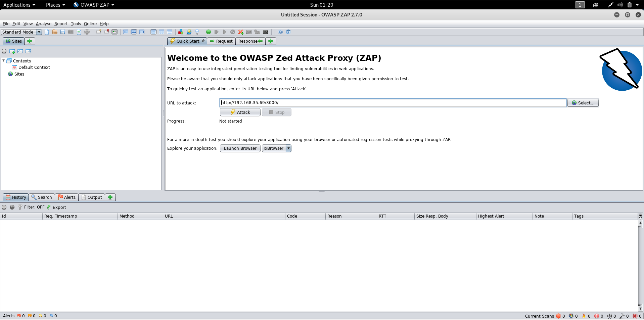This screenshot has width=644, height=320.
Task: Click the History scrollbar down arrow
Action: 640,308
